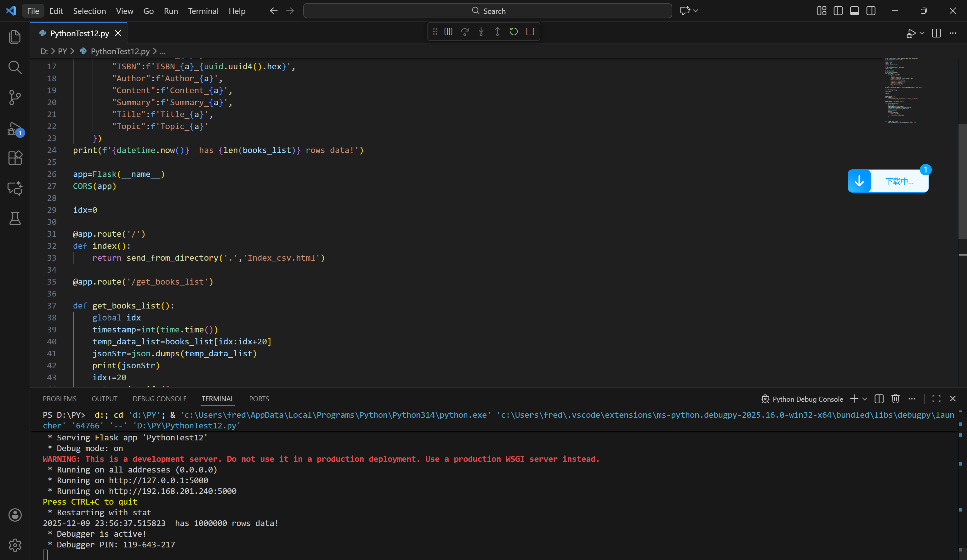967x560 pixels.
Task: Open the Extensions view
Action: pyautogui.click(x=14, y=158)
